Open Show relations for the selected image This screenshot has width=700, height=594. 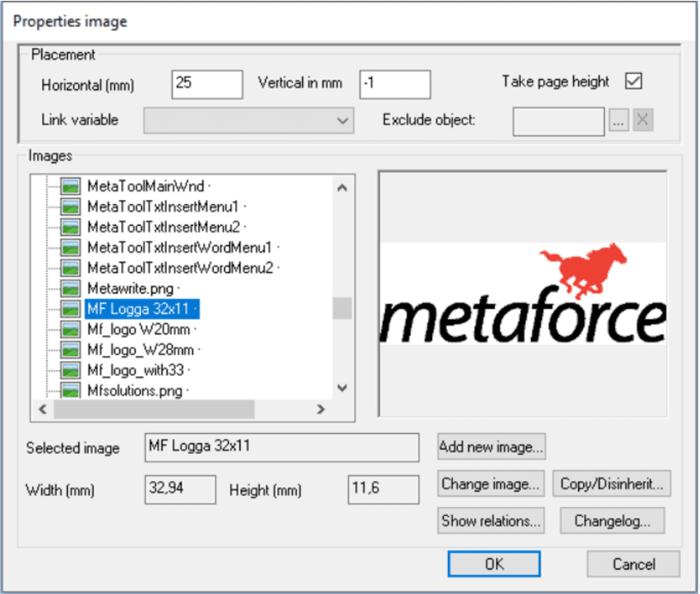[491, 521]
